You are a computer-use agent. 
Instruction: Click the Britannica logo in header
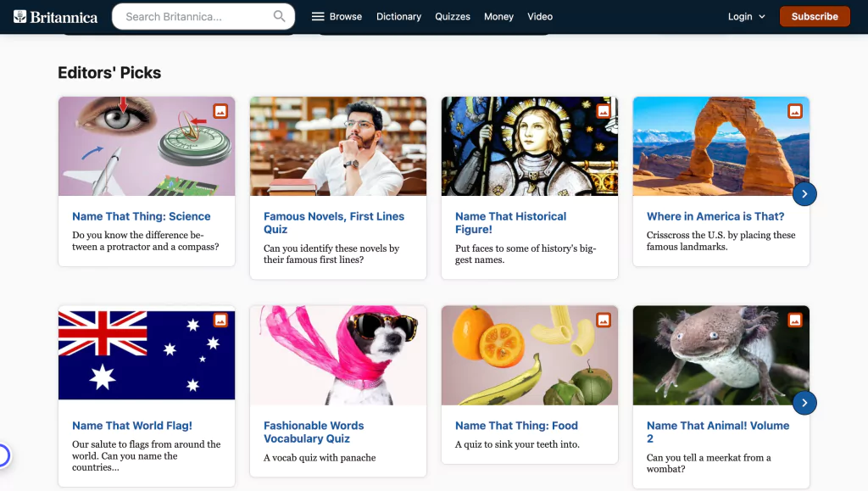(56, 16)
